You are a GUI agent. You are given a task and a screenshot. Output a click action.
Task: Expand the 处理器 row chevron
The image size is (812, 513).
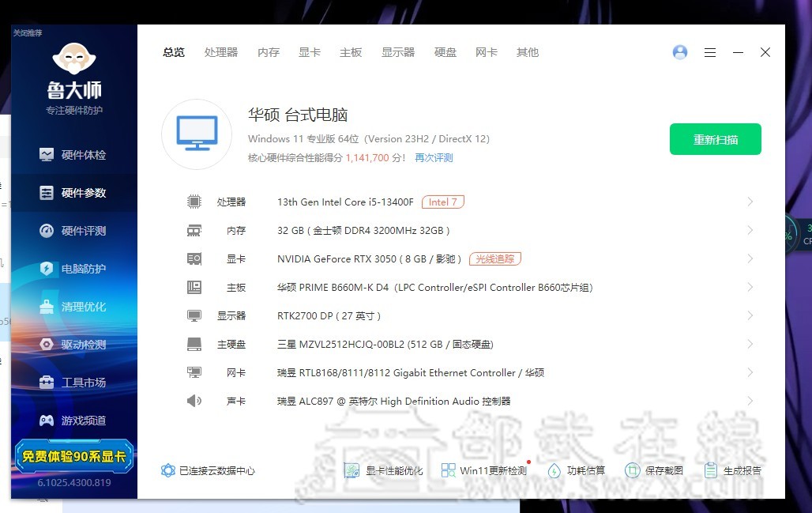coord(750,202)
